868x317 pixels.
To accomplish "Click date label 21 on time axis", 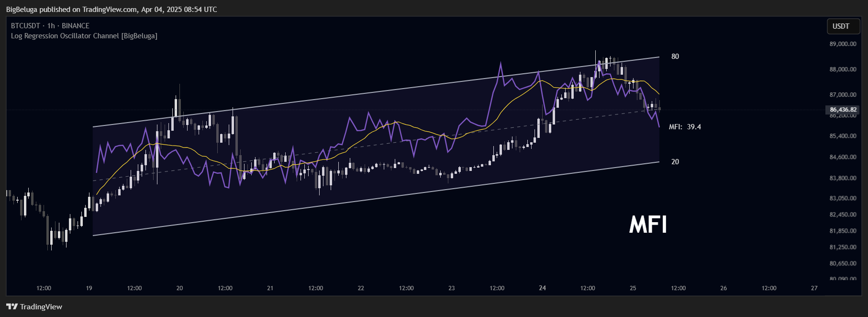I will click(x=270, y=288).
